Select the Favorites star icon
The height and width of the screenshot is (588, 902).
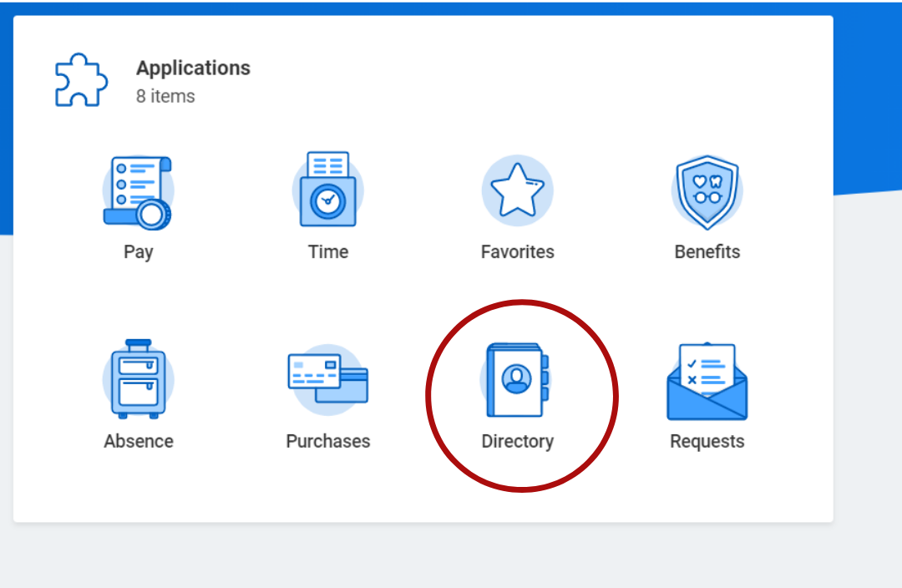pos(517,190)
